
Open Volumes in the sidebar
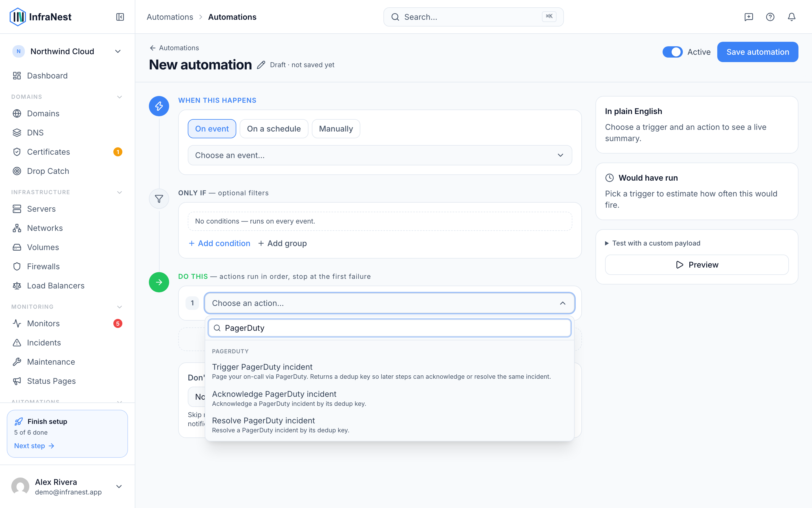click(x=67, y=247)
